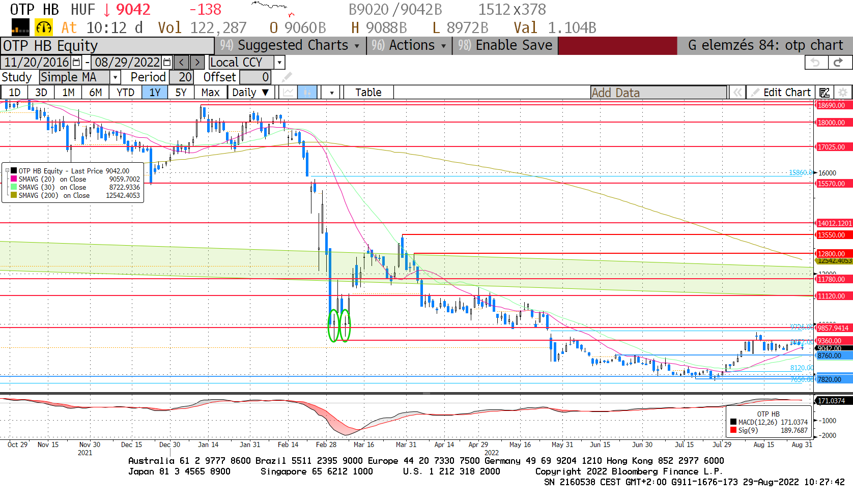Select the 6M time range tab
The height and width of the screenshot is (504, 853).
(x=96, y=93)
